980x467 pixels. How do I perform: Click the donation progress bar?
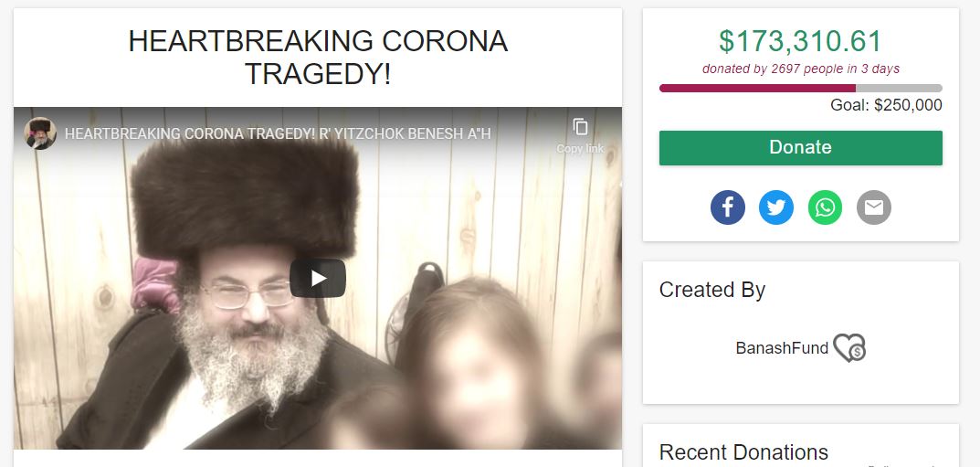tap(801, 88)
